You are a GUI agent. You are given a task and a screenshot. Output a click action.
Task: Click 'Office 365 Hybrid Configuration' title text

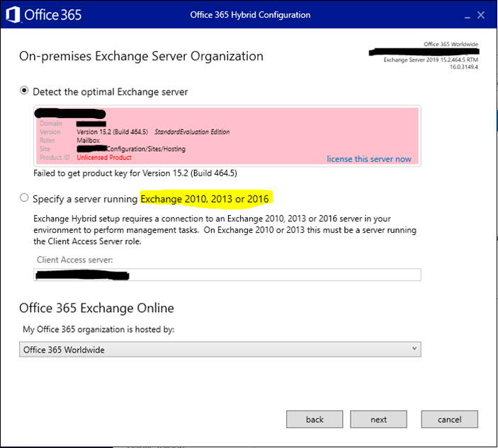coord(250,15)
